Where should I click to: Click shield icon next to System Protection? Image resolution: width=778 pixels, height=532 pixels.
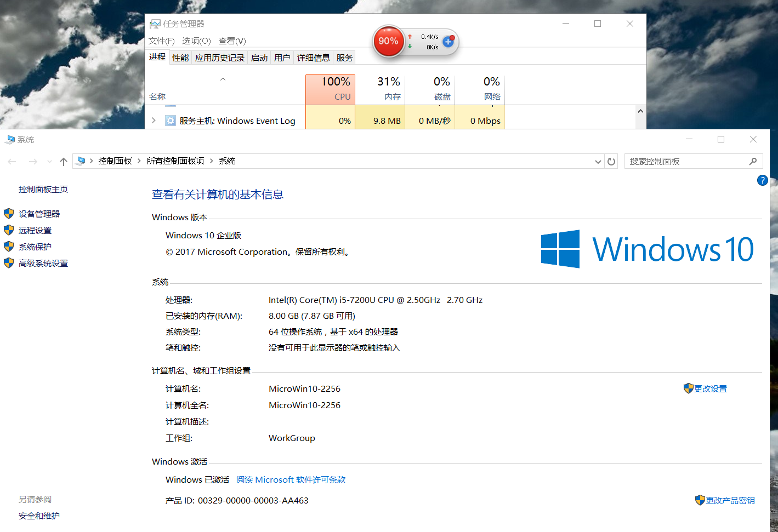point(9,247)
